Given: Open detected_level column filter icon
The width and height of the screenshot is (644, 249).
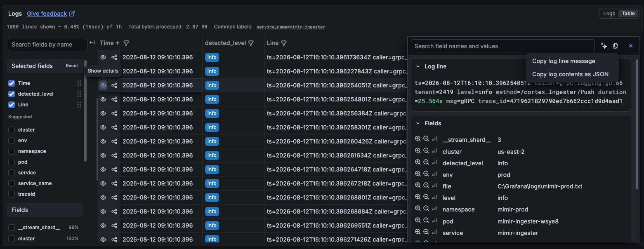Looking at the screenshot, I should [250, 43].
